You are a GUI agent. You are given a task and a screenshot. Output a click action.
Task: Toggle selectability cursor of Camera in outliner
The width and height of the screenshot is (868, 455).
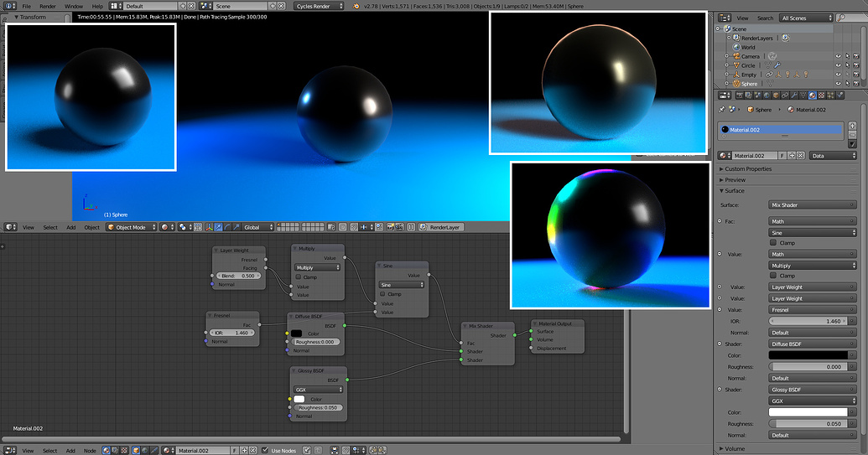click(x=847, y=56)
